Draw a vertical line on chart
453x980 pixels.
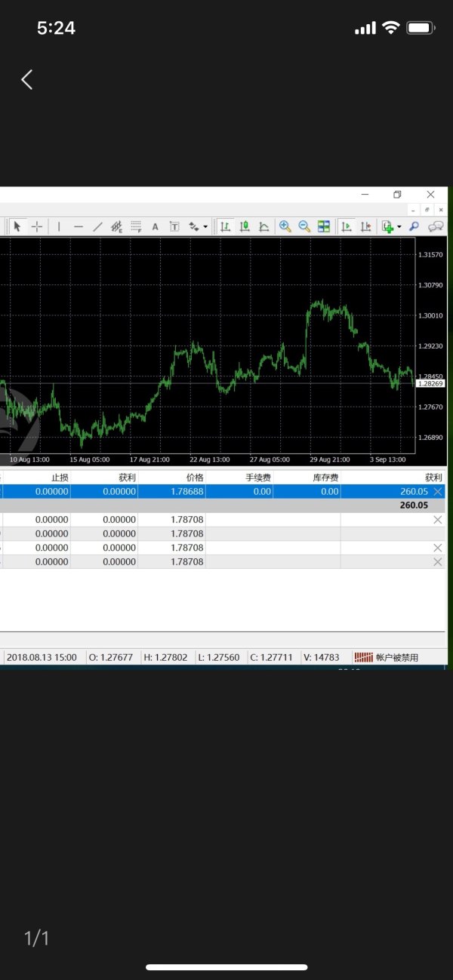pos(59,226)
